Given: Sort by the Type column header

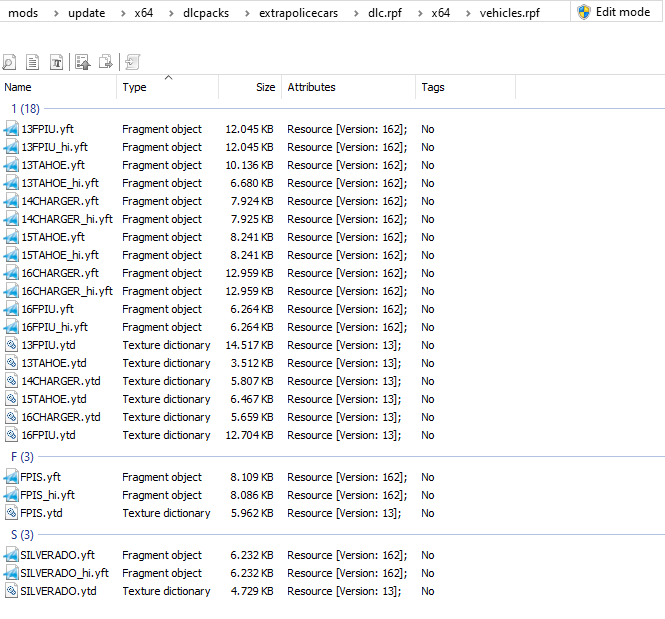Looking at the screenshot, I should [168, 87].
